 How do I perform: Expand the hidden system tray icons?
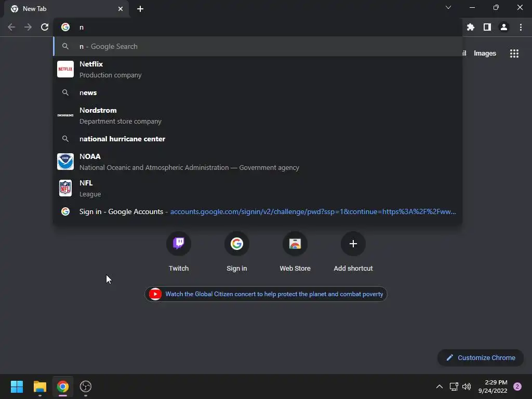tap(440, 387)
